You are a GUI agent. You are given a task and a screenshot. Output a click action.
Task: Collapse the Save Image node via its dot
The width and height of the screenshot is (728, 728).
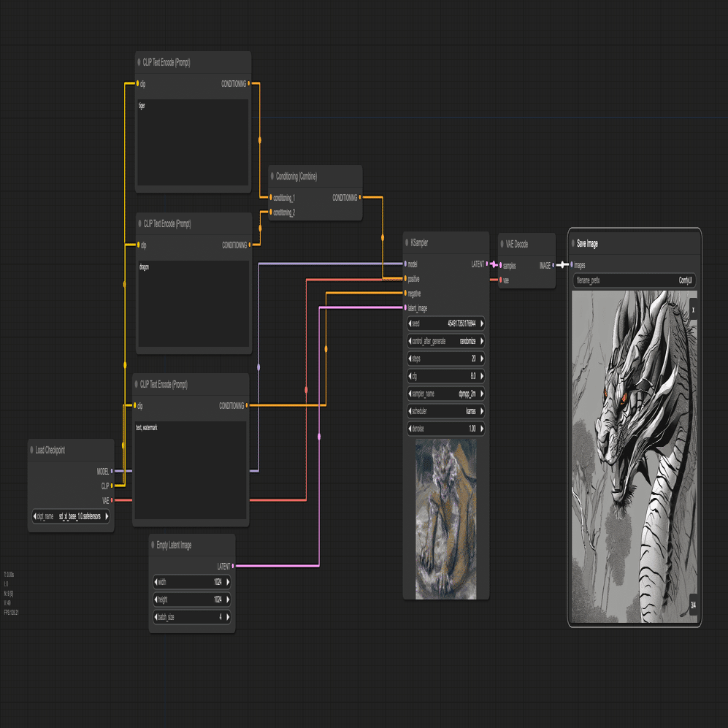tap(573, 243)
